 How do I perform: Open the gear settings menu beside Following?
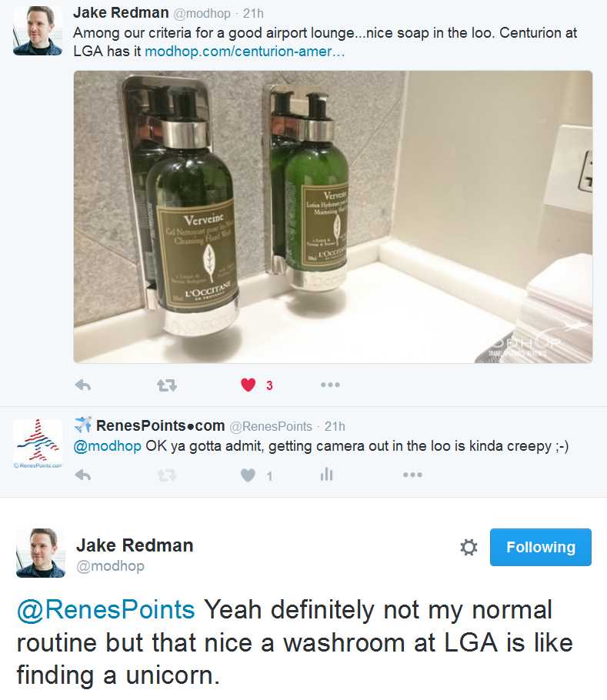point(469,547)
